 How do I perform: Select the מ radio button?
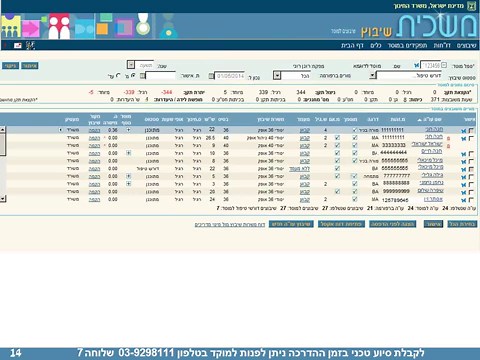tap(133, 76)
